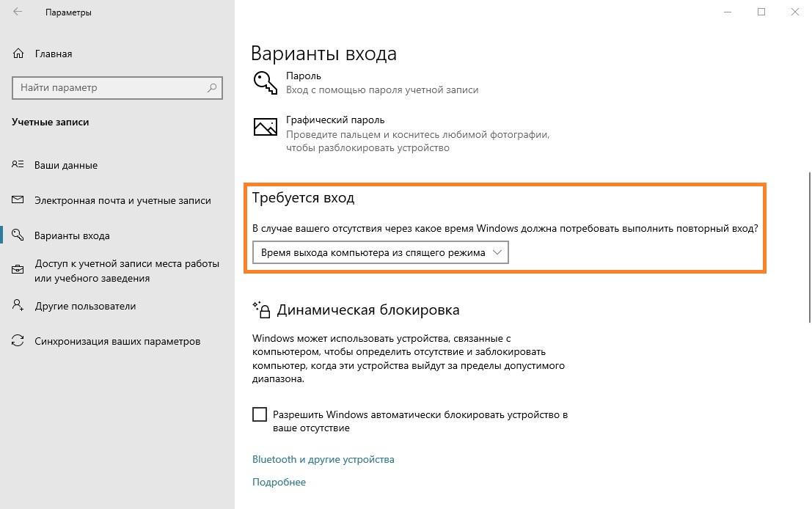Close the Параметры window
812x509 pixels.
click(x=795, y=12)
